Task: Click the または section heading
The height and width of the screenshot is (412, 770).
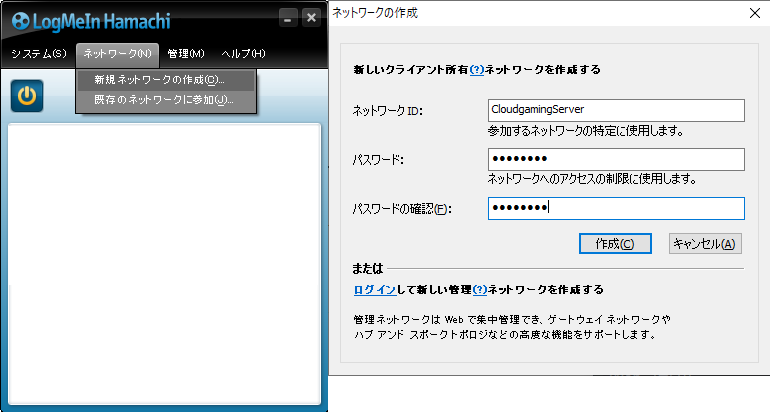Action: (368, 269)
